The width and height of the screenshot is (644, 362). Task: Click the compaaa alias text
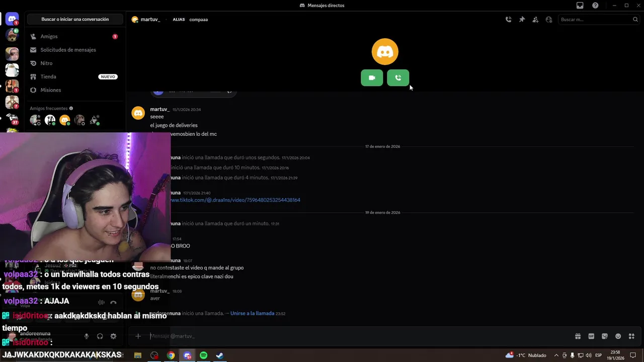coord(199,20)
